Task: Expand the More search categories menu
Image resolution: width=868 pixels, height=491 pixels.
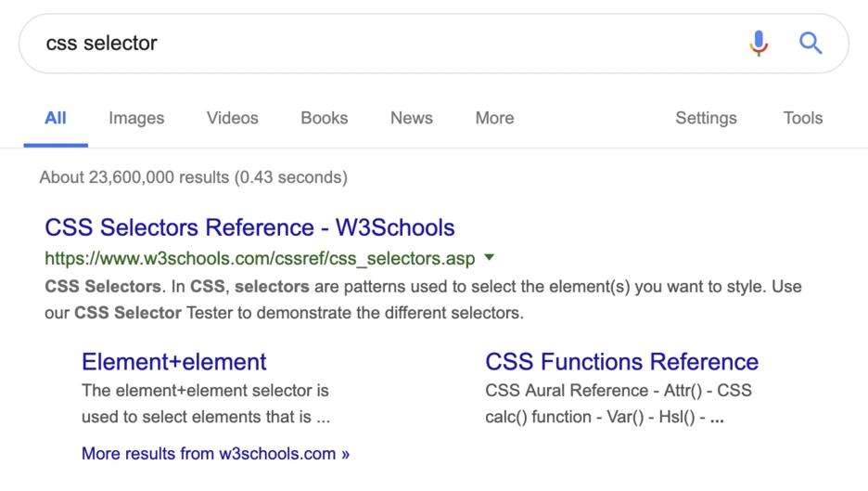Action: pos(494,118)
